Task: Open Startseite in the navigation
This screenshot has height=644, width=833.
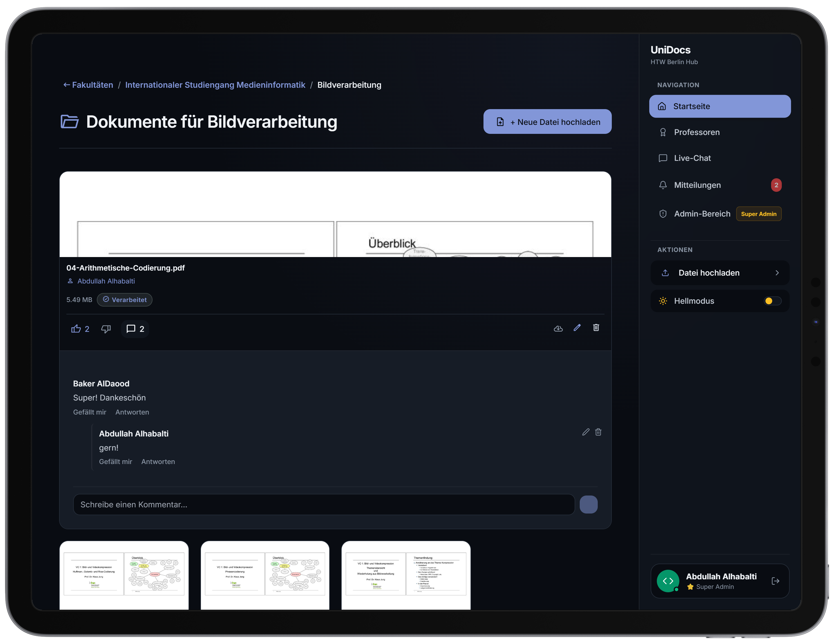Action: pos(720,106)
